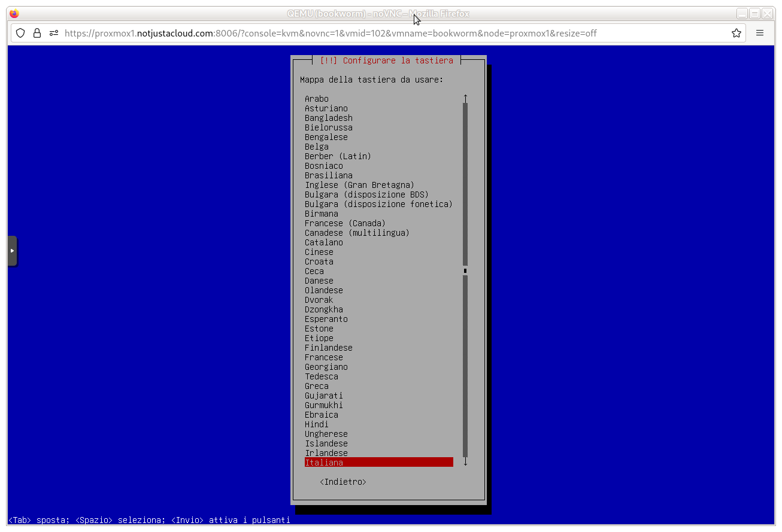Click the scrollbar up arrow in keyboard list
This screenshot has height=532, width=782.
pyautogui.click(x=465, y=98)
